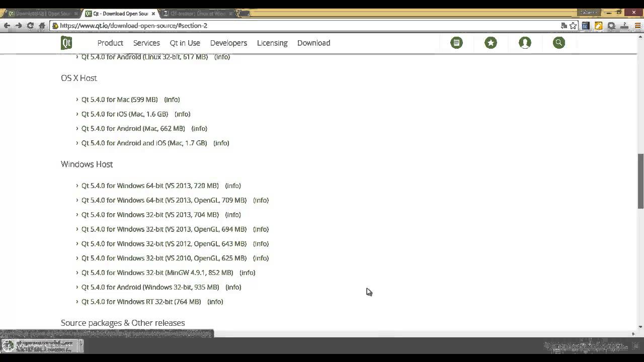Click the orange extension icon in toolbar

(x=598, y=26)
